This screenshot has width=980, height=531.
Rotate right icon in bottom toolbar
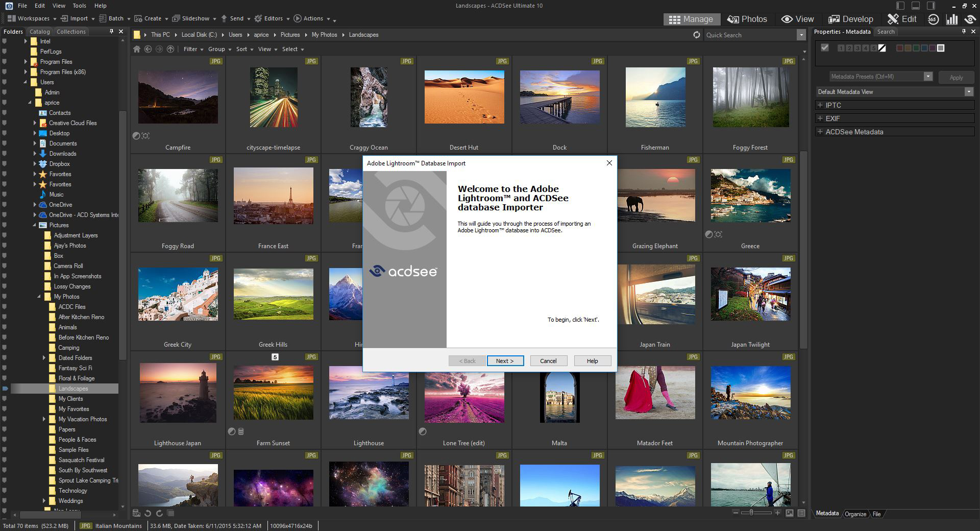coord(159,513)
